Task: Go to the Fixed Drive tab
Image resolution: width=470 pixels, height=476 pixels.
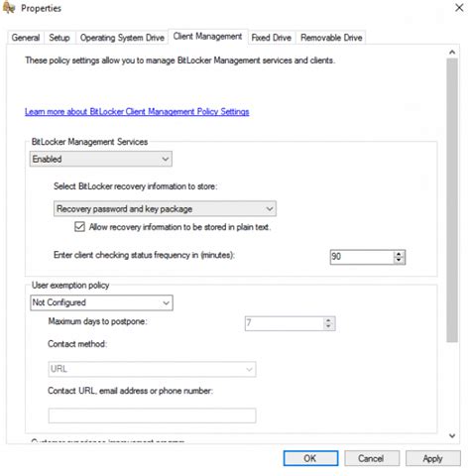Action: pos(272,38)
